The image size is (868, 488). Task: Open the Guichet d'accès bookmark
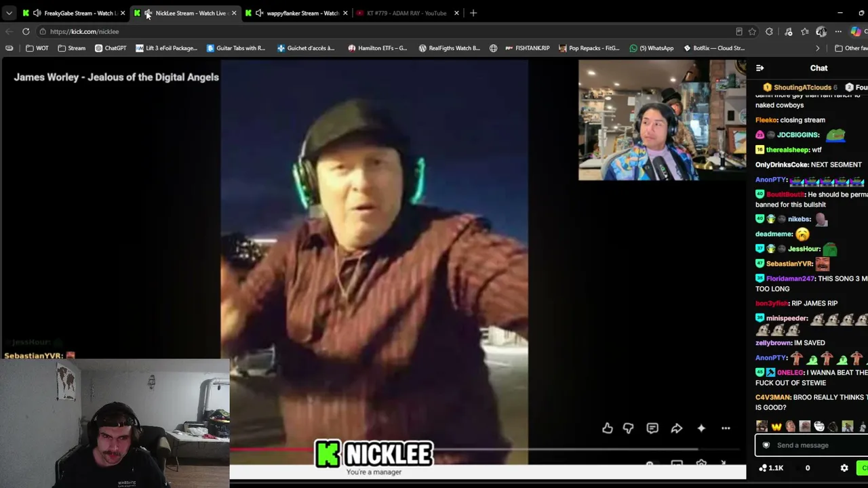(x=306, y=48)
